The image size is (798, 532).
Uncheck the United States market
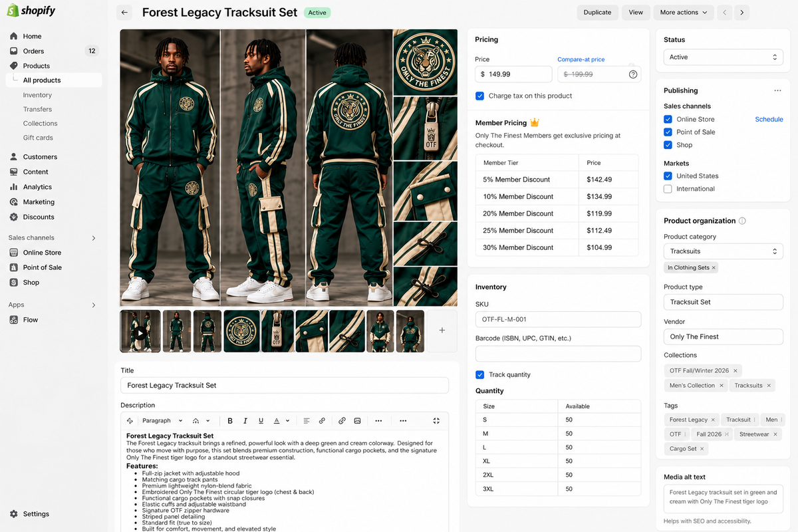click(668, 176)
